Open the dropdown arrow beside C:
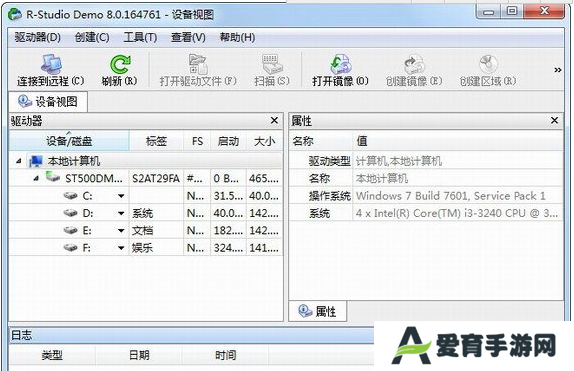This screenshot has width=574, height=371. point(121,196)
